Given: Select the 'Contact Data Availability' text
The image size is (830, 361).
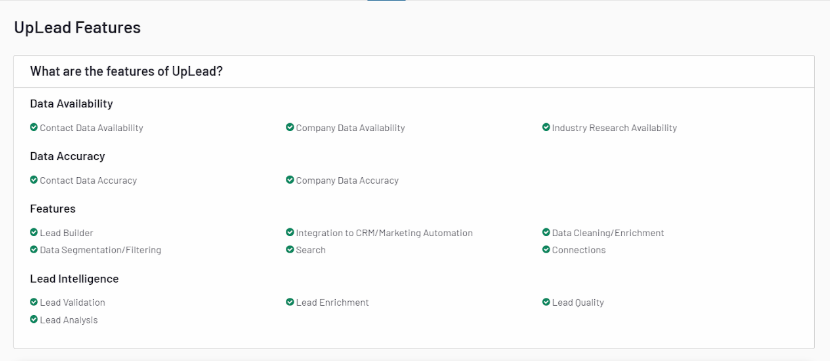Looking at the screenshot, I should pyautogui.click(x=92, y=128).
